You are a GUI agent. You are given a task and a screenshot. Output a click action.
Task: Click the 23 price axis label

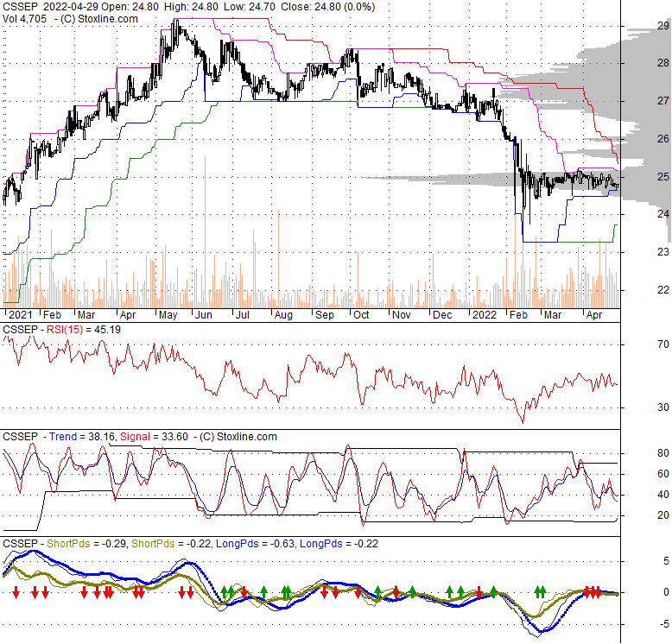[x=663, y=252]
